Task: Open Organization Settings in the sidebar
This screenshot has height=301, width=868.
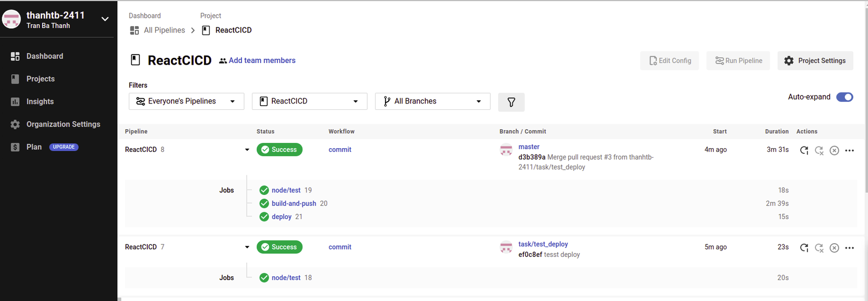Action: tap(63, 124)
